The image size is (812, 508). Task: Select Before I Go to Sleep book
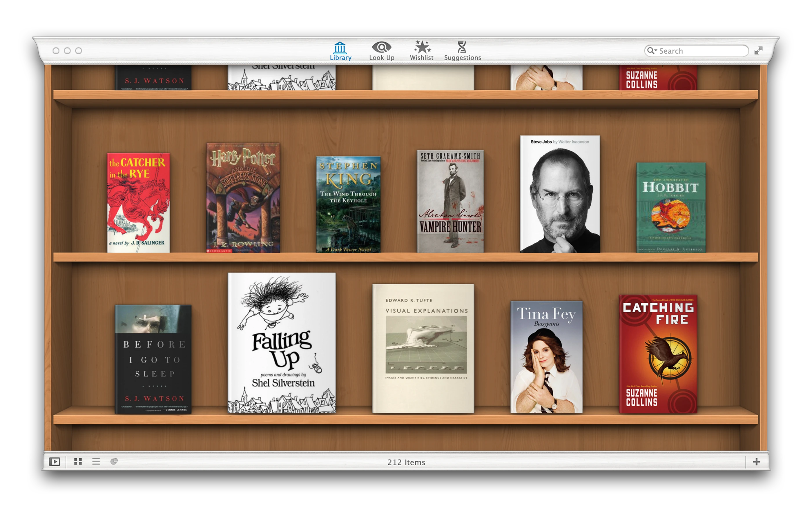point(153,359)
